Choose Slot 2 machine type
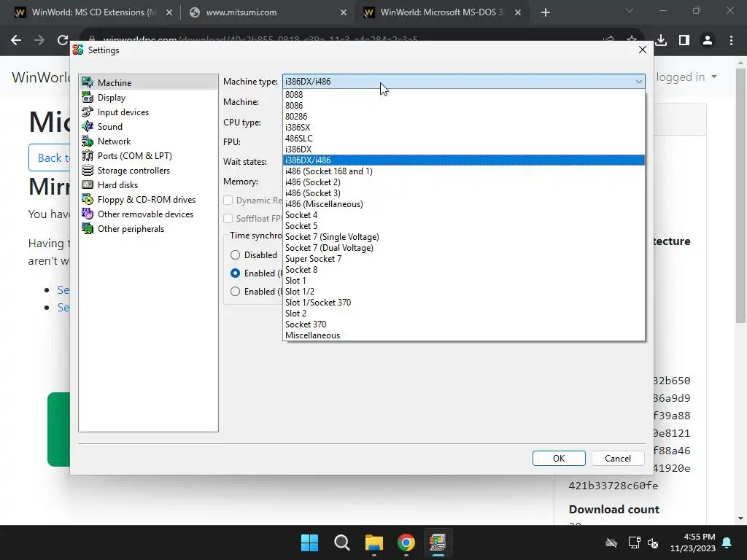 pyautogui.click(x=463, y=314)
